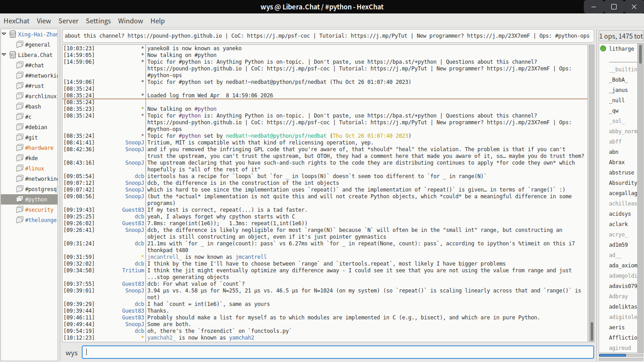Click the #security channel chat-bubble icon

coord(20,210)
